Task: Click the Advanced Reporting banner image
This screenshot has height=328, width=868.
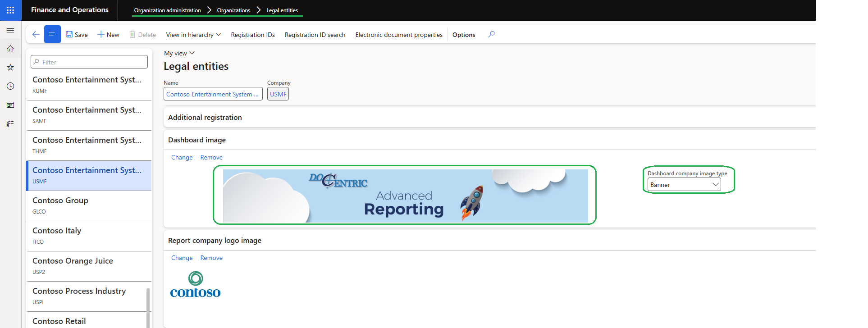Action: tap(405, 196)
